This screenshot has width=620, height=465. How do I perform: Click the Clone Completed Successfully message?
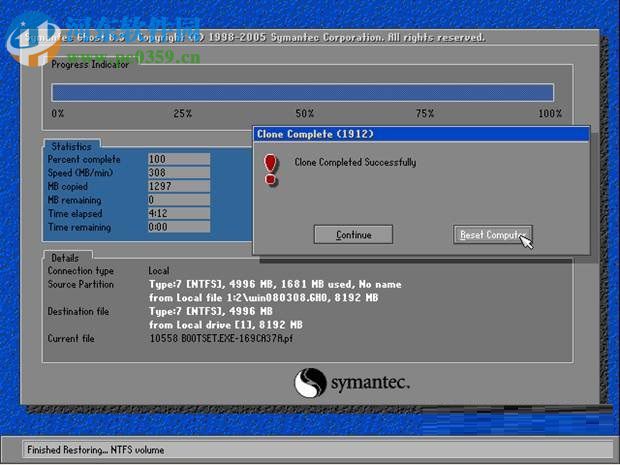(355, 162)
